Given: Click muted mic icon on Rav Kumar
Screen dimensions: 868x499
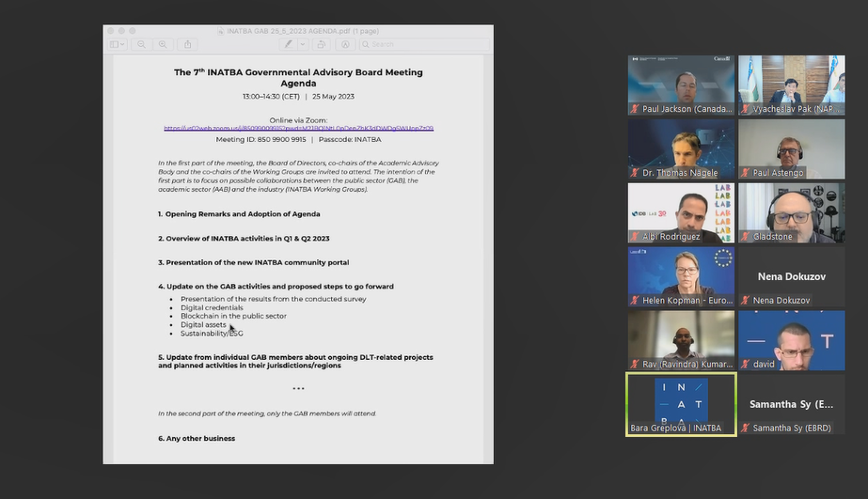Looking at the screenshot, I should pos(635,364).
